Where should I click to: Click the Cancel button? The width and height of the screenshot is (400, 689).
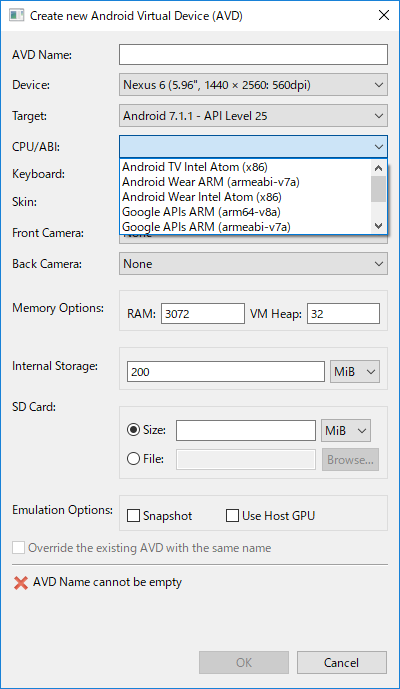point(342,663)
